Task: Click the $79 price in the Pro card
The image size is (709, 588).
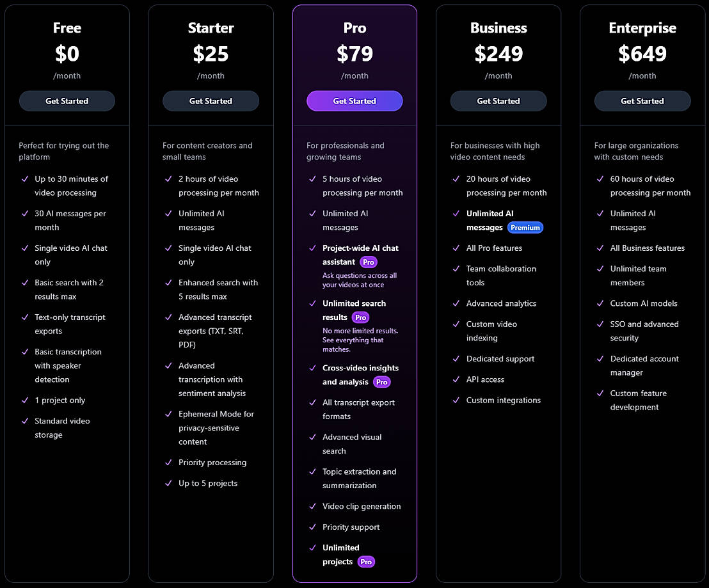Action: click(354, 54)
